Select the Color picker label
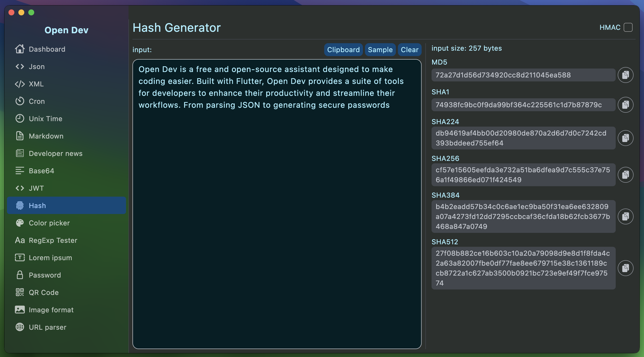 [x=49, y=223]
